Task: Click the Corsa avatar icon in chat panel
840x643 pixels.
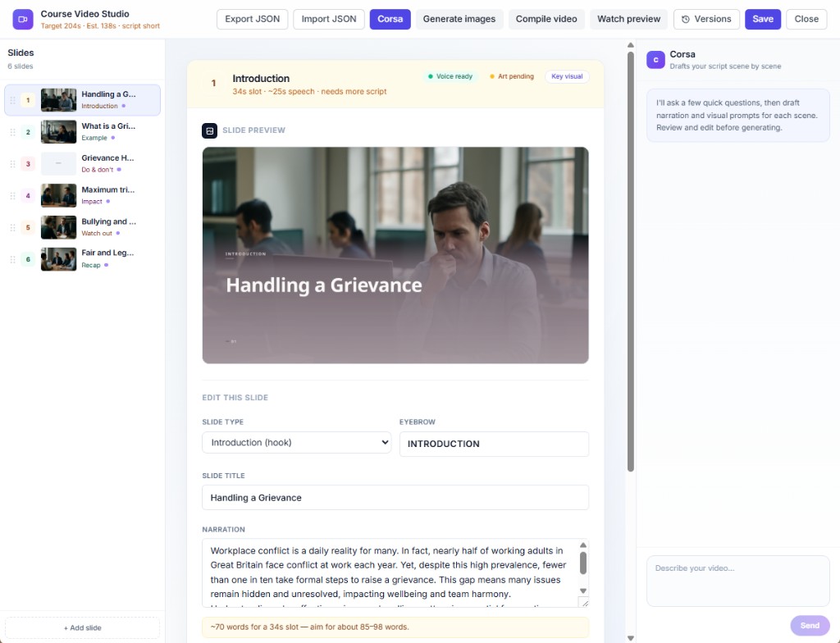Action: [x=655, y=60]
